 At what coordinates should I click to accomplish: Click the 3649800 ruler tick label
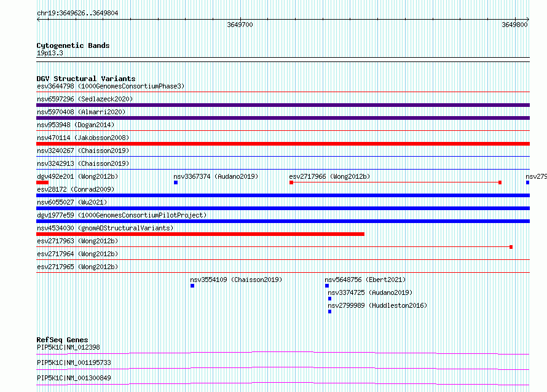point(514,25)
